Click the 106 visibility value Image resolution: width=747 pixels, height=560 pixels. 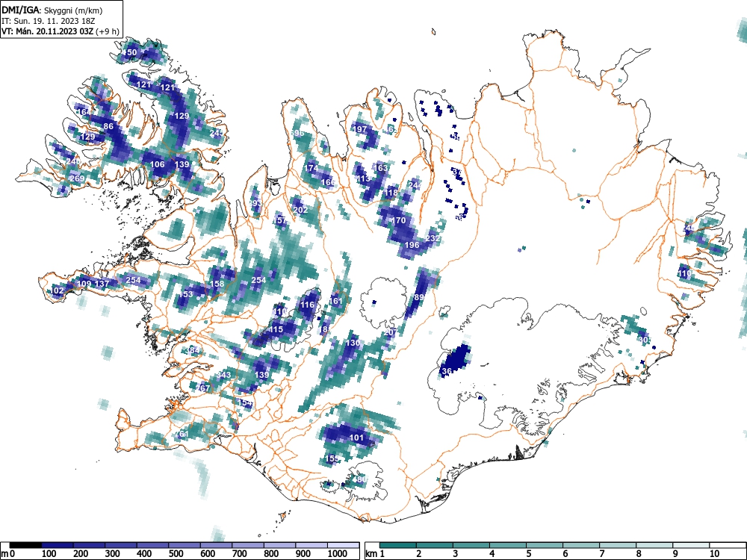tap(157, 164)
